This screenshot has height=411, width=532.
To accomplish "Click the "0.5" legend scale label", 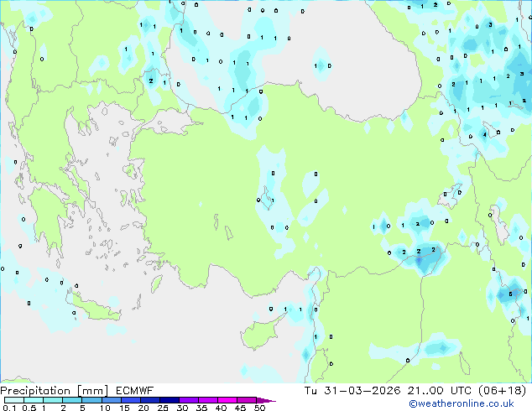I will pyautogui.click(x=29, y=408).
